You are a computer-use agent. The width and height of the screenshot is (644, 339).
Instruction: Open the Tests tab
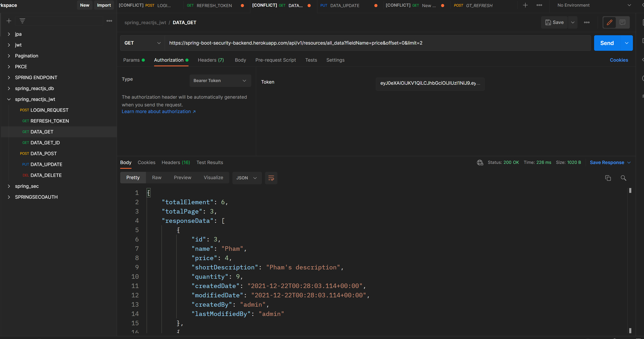tap(311, 60)
